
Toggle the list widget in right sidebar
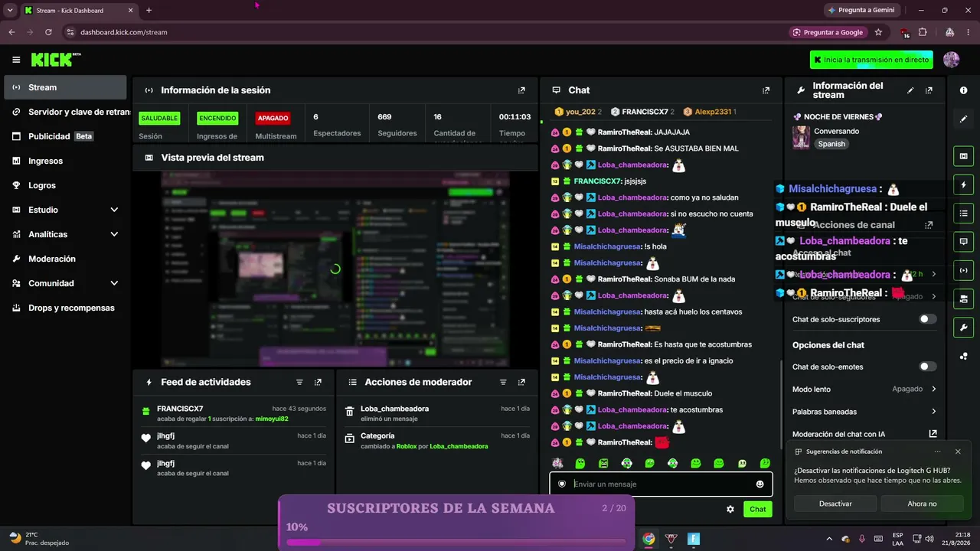click(x=963, y=213)
